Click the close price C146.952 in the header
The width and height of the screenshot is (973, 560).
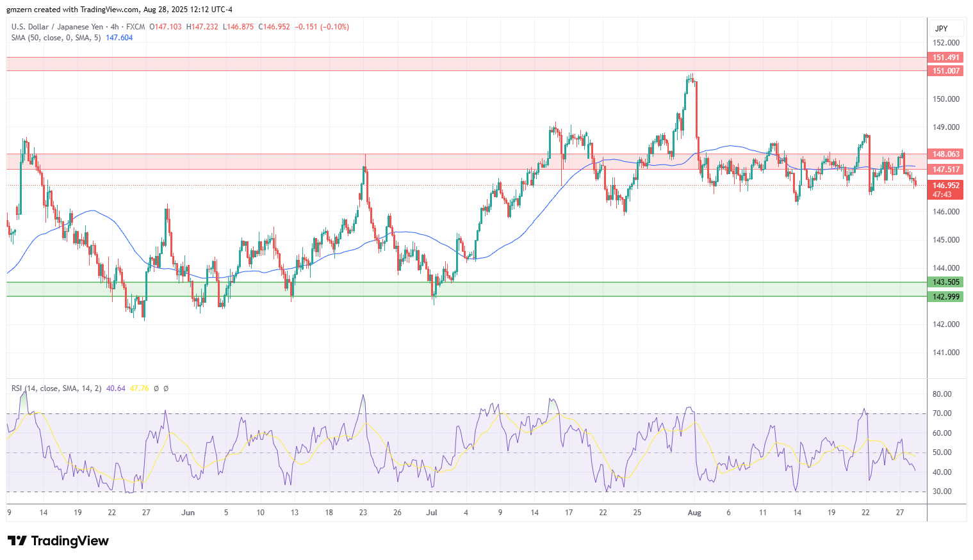coord(274,27)
